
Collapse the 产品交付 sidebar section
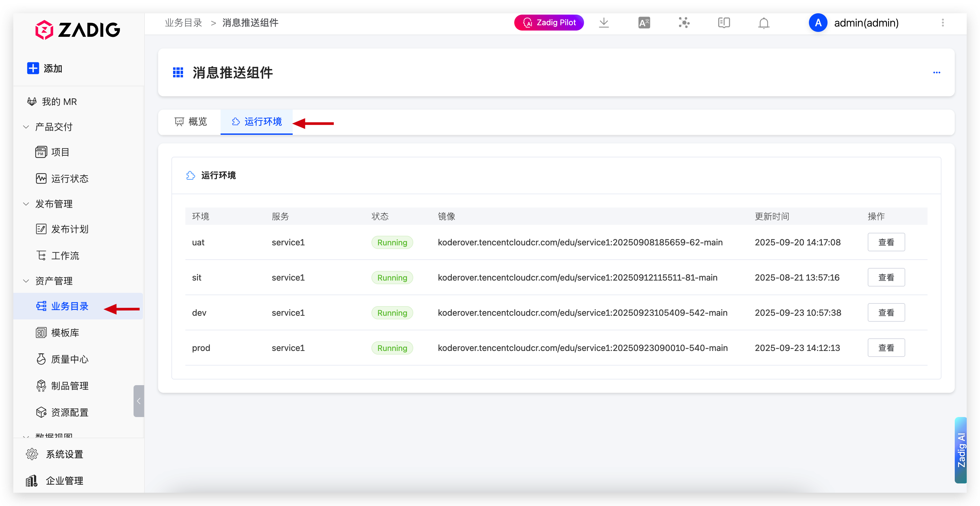(26, 127)
